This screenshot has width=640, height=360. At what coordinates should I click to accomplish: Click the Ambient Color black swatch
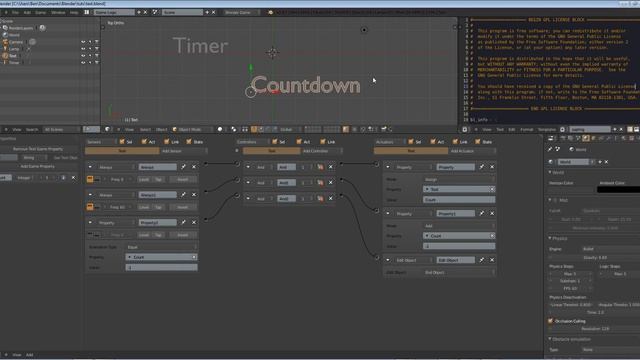(618, 189)
